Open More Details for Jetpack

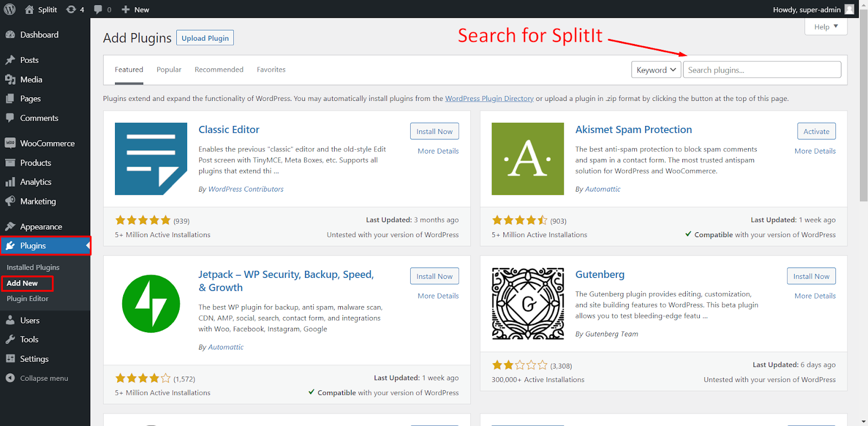coord(438,296)
